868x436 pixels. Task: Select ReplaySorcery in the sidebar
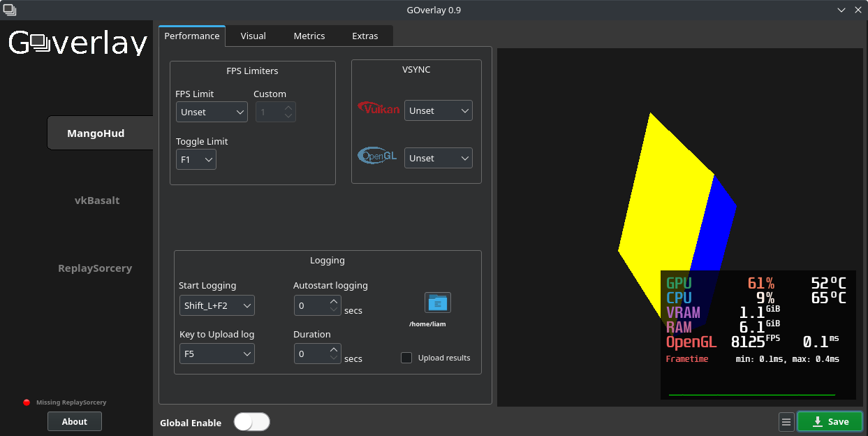coord(95,268)
